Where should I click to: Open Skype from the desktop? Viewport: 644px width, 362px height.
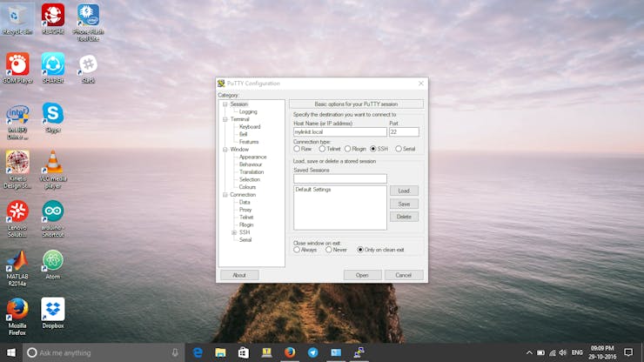point(52,113)
